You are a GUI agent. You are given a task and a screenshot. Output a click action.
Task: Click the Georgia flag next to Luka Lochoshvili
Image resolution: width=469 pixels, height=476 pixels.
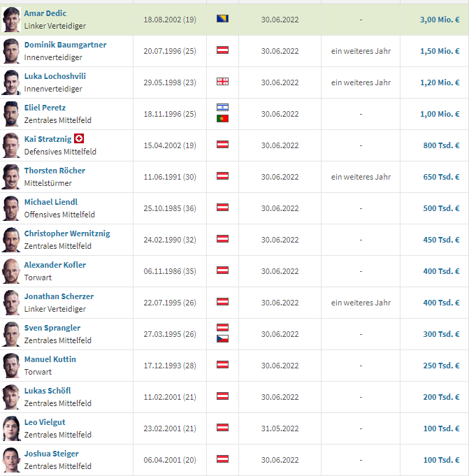222,82
